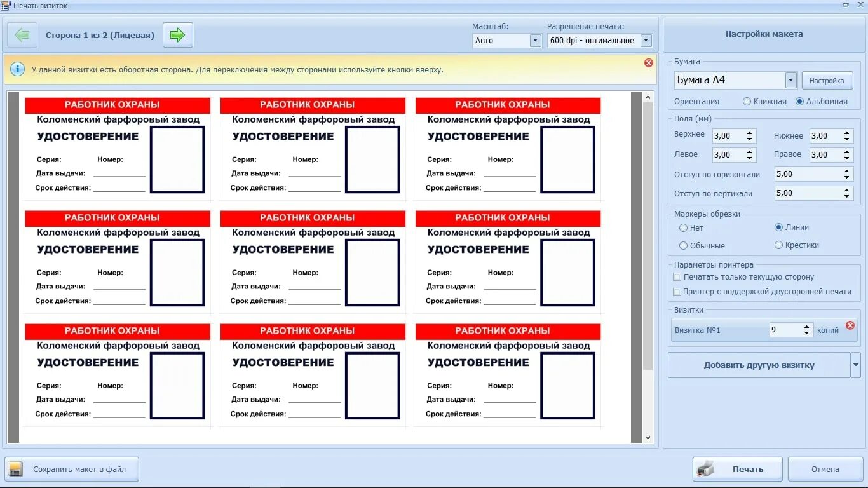Enable Принтер с поддержкой двусторонней печати
Viewport: 868px width, 488px height.
[x=677, y=292]
